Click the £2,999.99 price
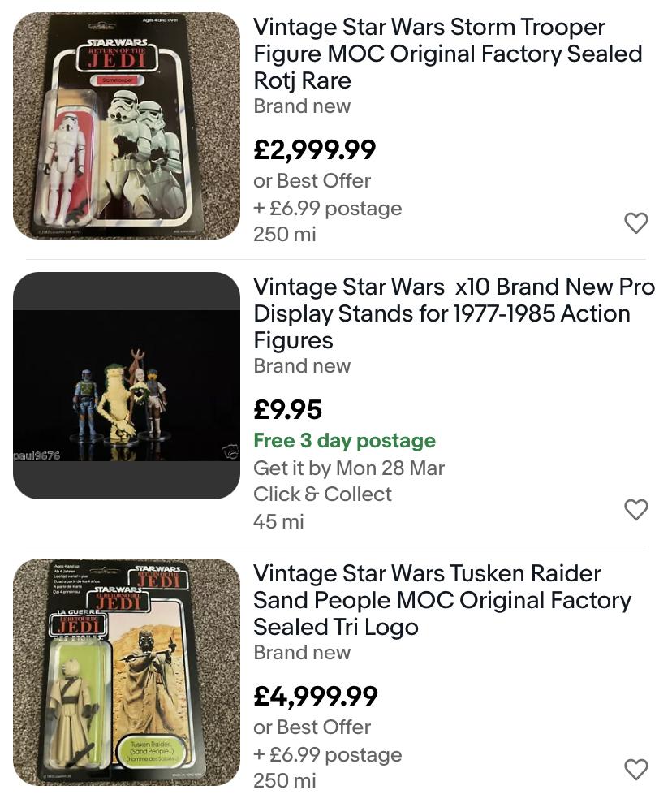Screen dimensions: 672x803 point(315,150)
